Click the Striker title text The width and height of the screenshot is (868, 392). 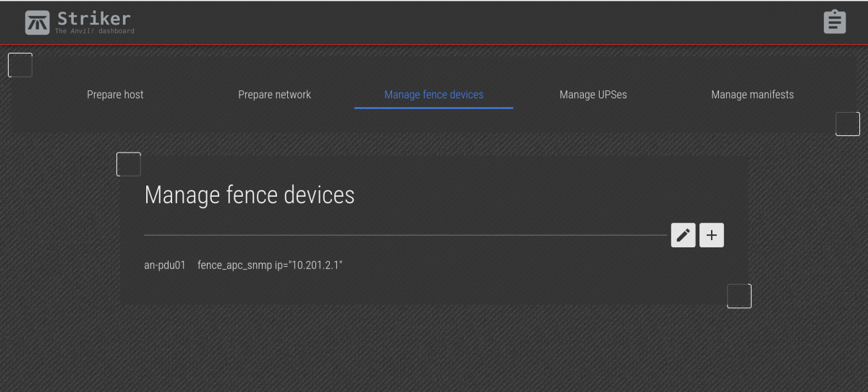94,18
